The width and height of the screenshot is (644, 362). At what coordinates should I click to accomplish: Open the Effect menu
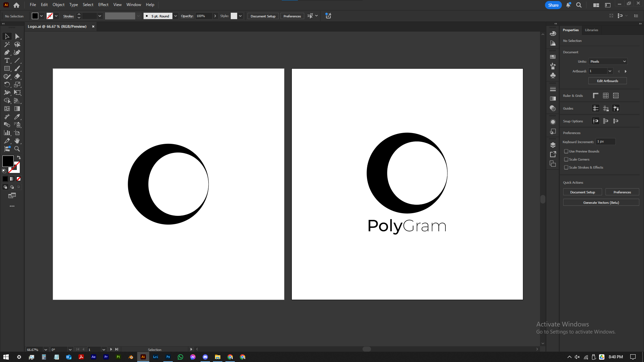(x=103, y=5)
